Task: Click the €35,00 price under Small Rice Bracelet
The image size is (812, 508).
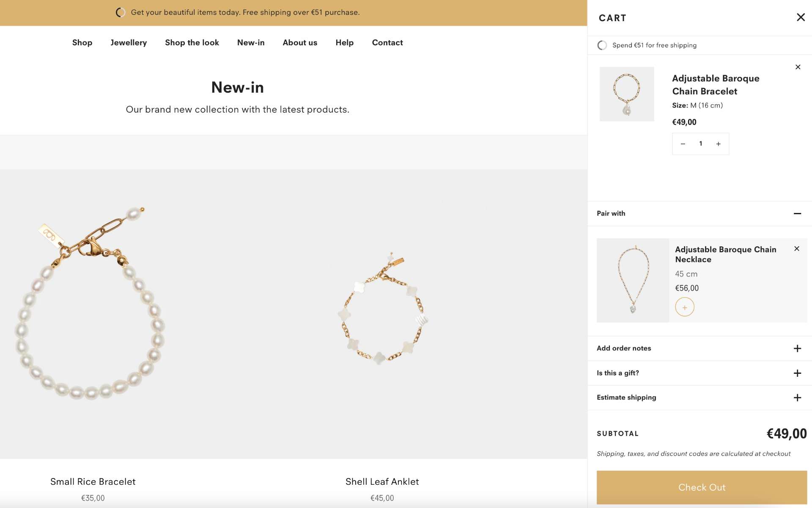Action: (93, 498)
